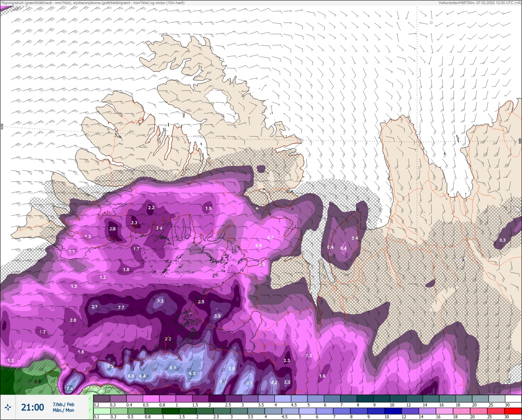Pick top-row white swatch above 30
Screen dimensions: 522x420
coord(513,398)
